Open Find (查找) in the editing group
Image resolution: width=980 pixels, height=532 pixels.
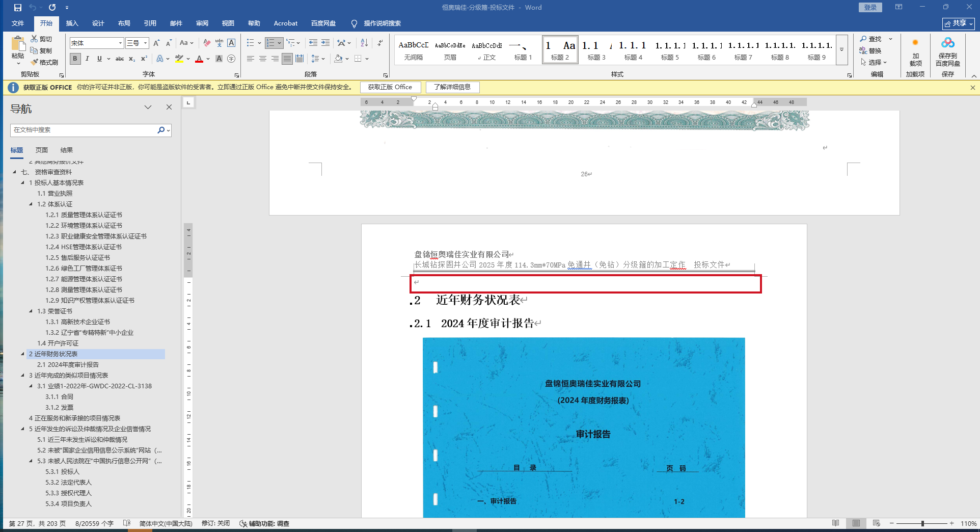coord(870,39)
